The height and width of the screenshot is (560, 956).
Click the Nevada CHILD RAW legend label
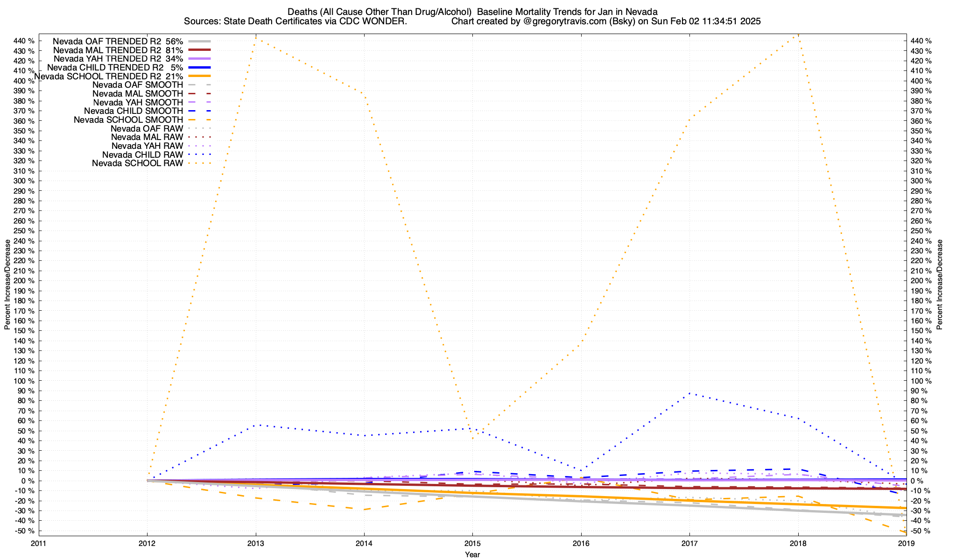pyautogui.click(x=142, y=154)
